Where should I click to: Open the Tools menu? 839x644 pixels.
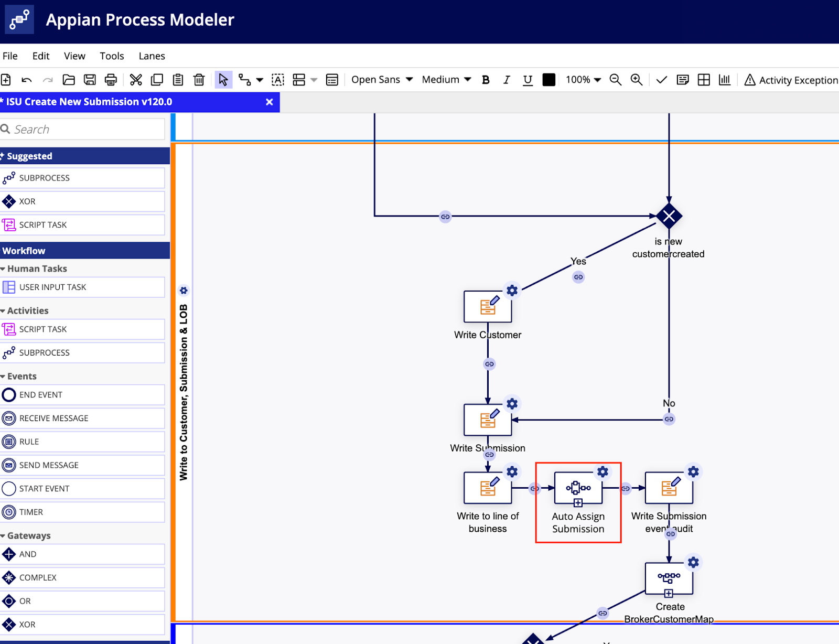pos(112,56)
